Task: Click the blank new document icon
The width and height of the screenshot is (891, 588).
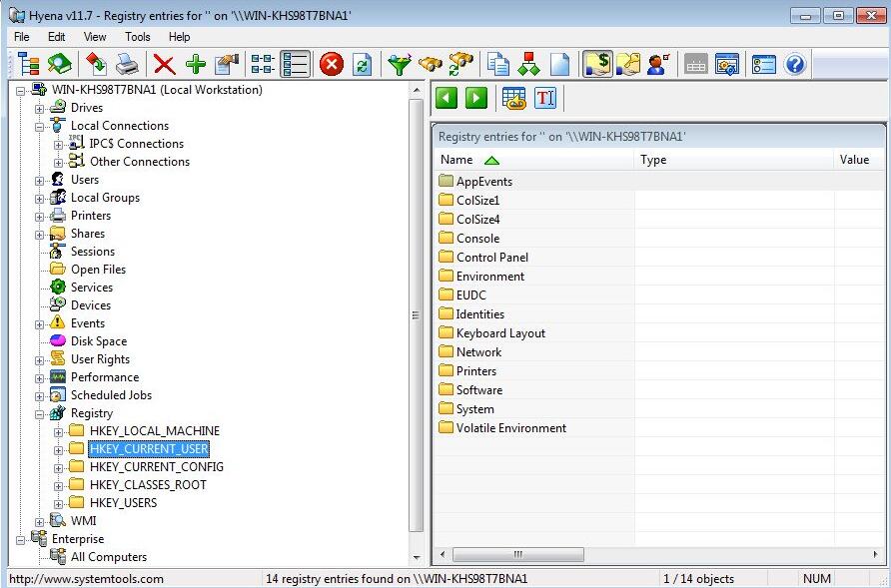Action: point(560,64)
